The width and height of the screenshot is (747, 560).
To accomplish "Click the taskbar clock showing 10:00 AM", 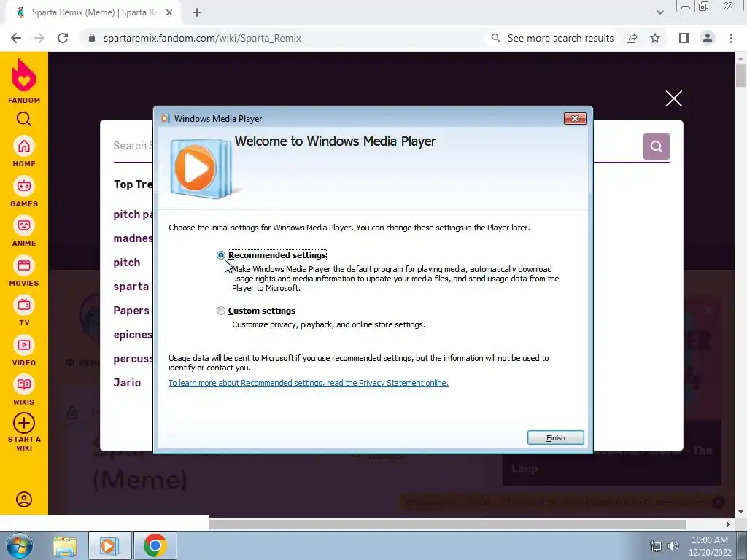I will [x=710, y=546].
